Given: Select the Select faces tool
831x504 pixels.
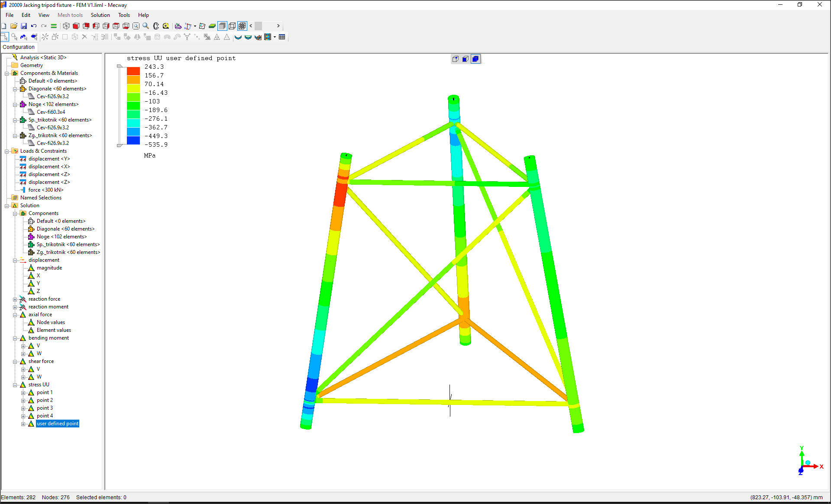Looking at the screenshot, I should [24, 37].
